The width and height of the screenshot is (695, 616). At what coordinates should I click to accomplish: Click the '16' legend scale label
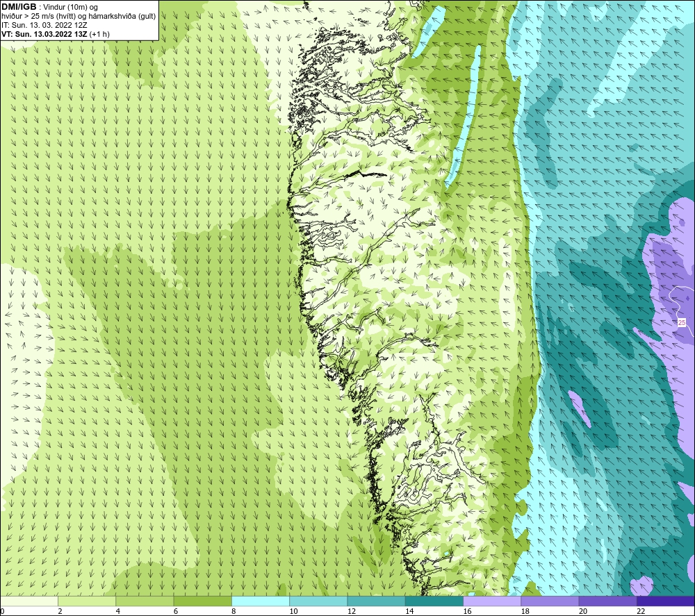point(467,611)
